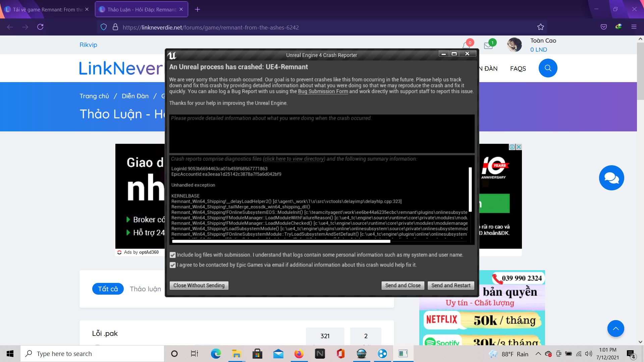Select the Thảo luận filter tab
This screenshot has height=362, width=644.
point(145,289)
